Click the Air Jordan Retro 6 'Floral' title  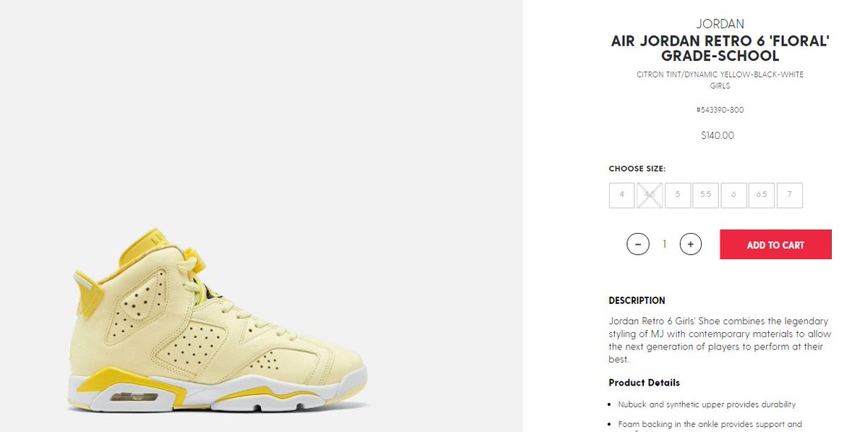click(720, 49)
